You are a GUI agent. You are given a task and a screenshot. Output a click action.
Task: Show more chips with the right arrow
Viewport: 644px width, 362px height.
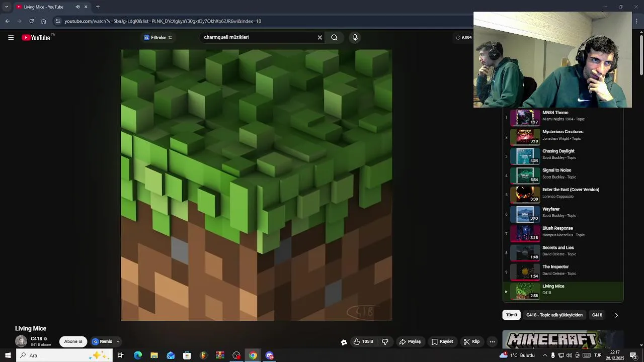click(616, 315)
